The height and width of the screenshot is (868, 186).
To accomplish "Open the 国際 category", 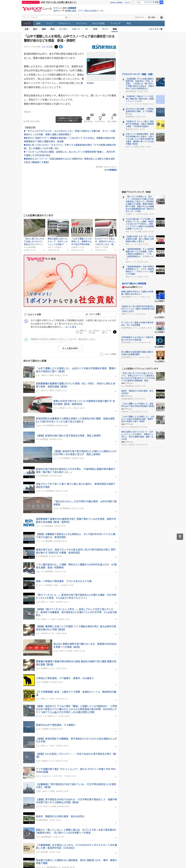I will point(44,29).
